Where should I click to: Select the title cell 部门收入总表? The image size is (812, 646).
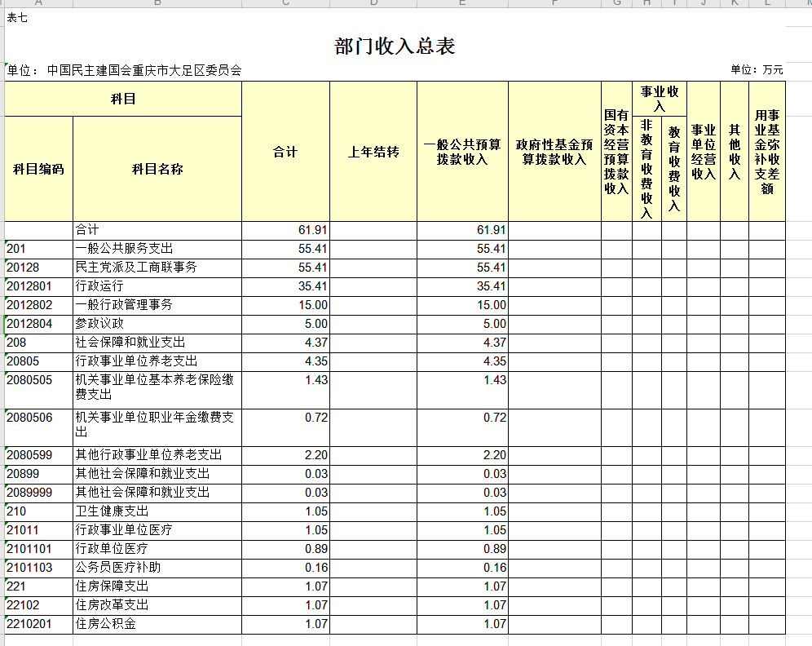(395, 46)
